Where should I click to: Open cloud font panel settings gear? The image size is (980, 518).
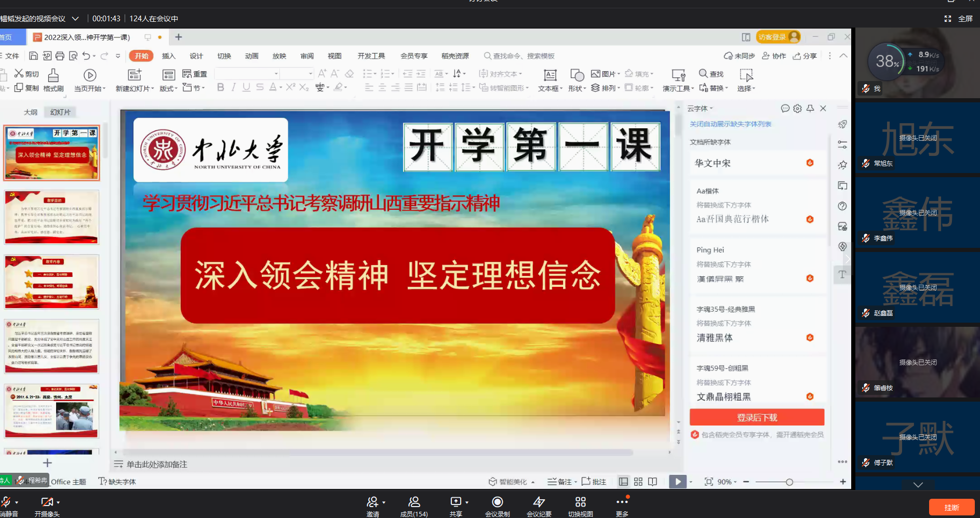click(797, 109)
